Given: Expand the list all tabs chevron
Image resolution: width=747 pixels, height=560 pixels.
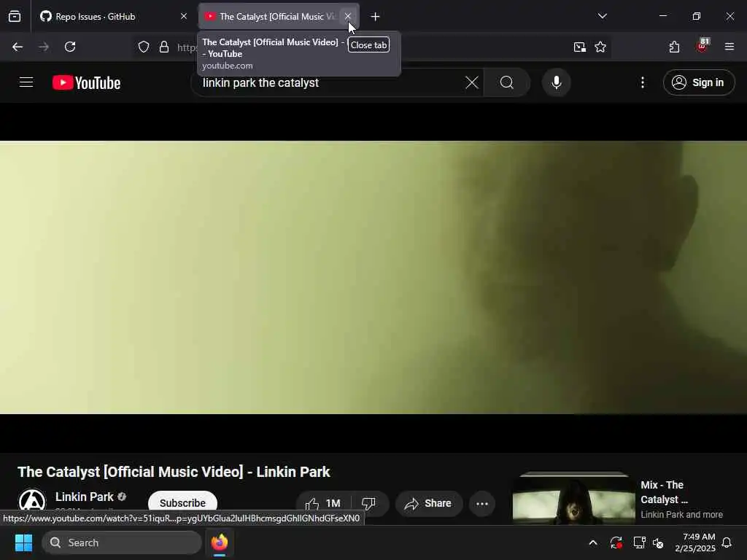Looking at the screenshot, I should 602,16.
